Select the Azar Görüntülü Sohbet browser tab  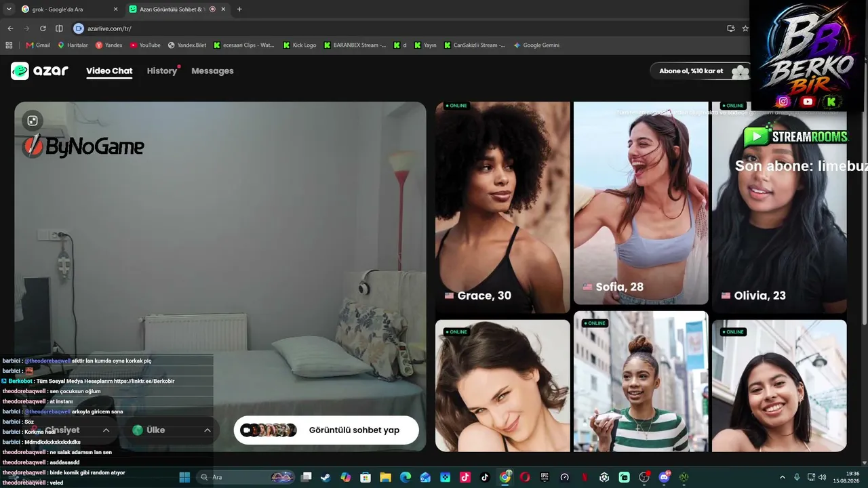point(178,9)
